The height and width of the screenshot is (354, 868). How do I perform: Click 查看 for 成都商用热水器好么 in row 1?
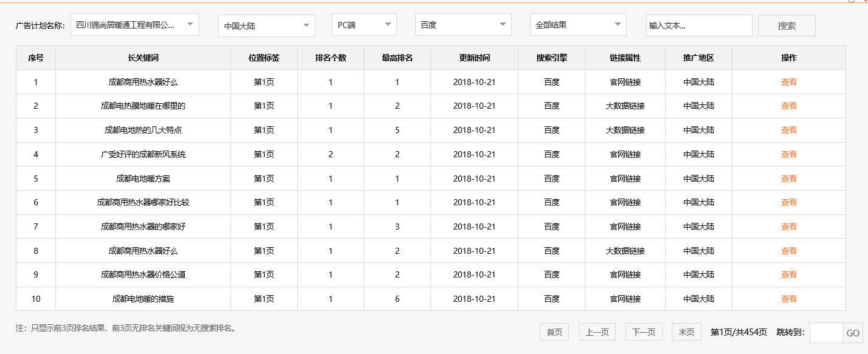(788, 81)
